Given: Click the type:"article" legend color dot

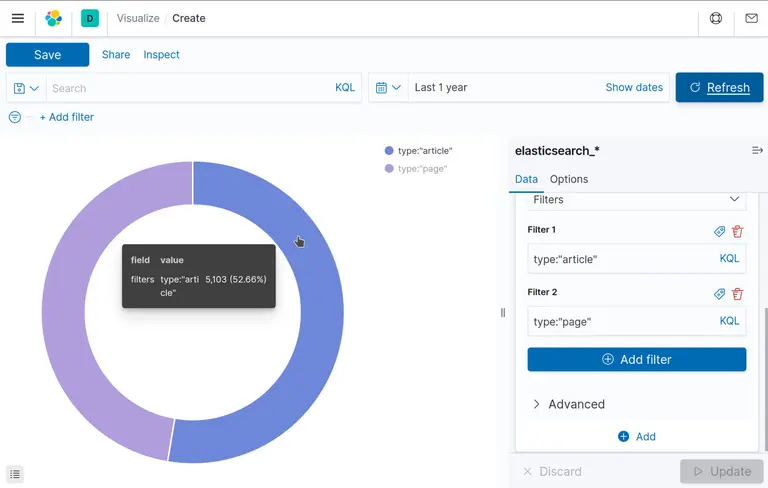Looking at the screenshot, I should (x=389, y=151).
